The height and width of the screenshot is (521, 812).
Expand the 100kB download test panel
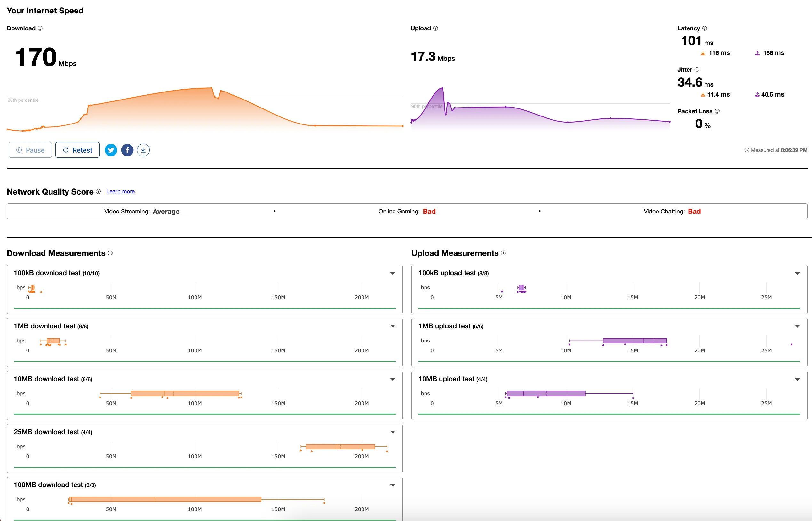click(392, 273)
